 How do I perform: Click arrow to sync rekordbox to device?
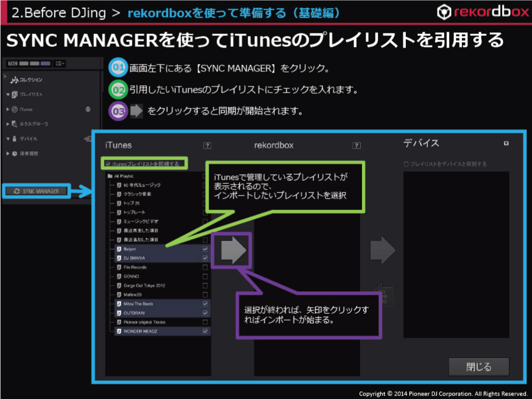[383, 250]
